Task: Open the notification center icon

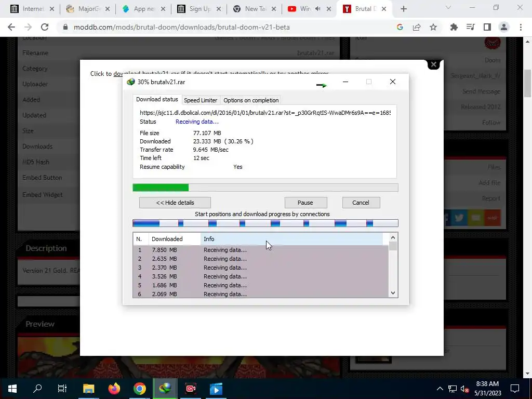Action: pyautogui.click(x=515, y=389)
